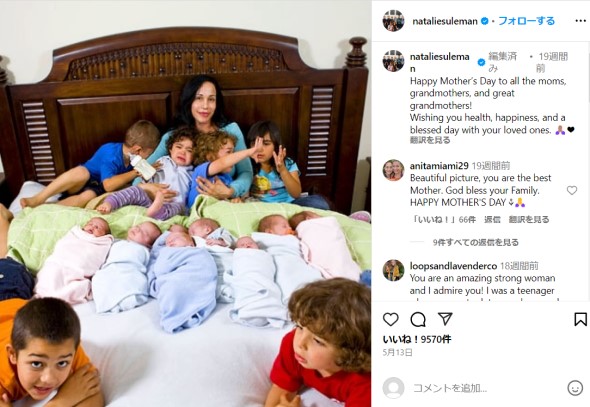Image resolution: width=590 pixels, height=407 pixels.
Task: Open anitamiami29's avatar
Action: pyautogui.click(x=393, y=170)
